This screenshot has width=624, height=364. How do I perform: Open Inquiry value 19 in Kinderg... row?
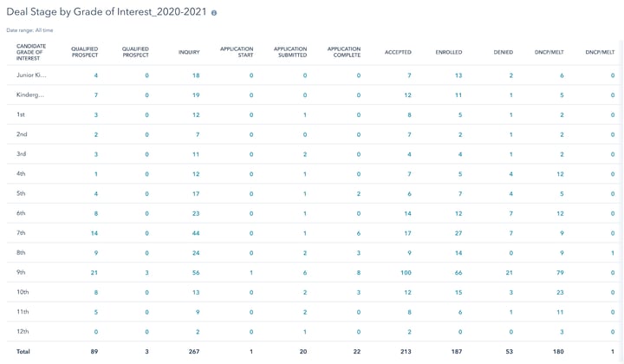(196, 95)
